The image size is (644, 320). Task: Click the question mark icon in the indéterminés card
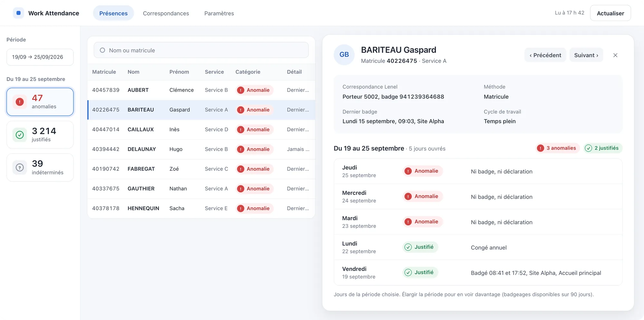20,168
